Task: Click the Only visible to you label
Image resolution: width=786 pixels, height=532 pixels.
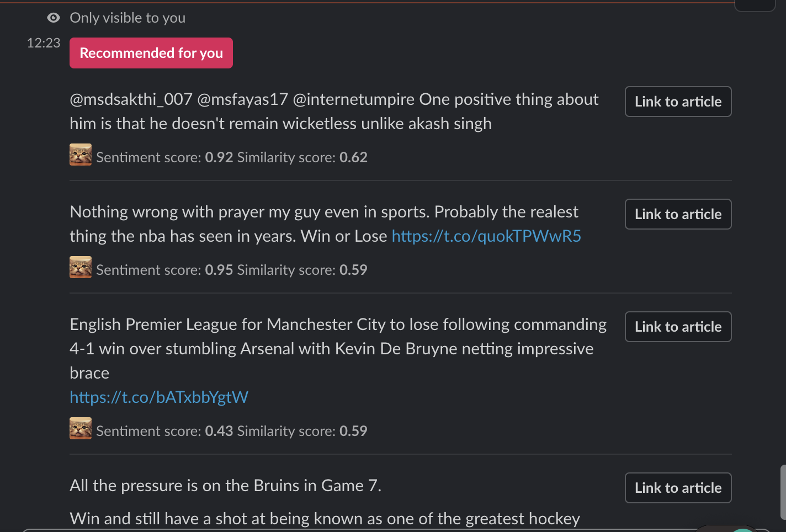Action: [128, 18]
